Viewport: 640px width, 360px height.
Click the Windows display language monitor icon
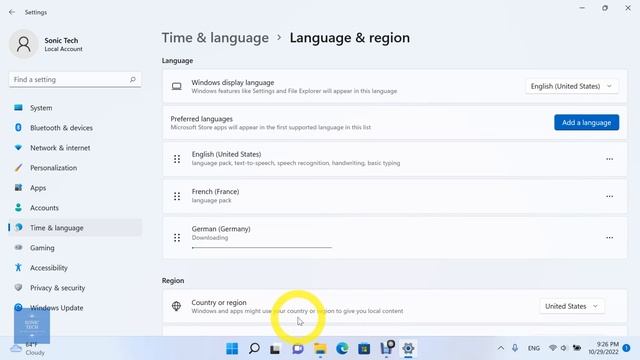point(176,86)
